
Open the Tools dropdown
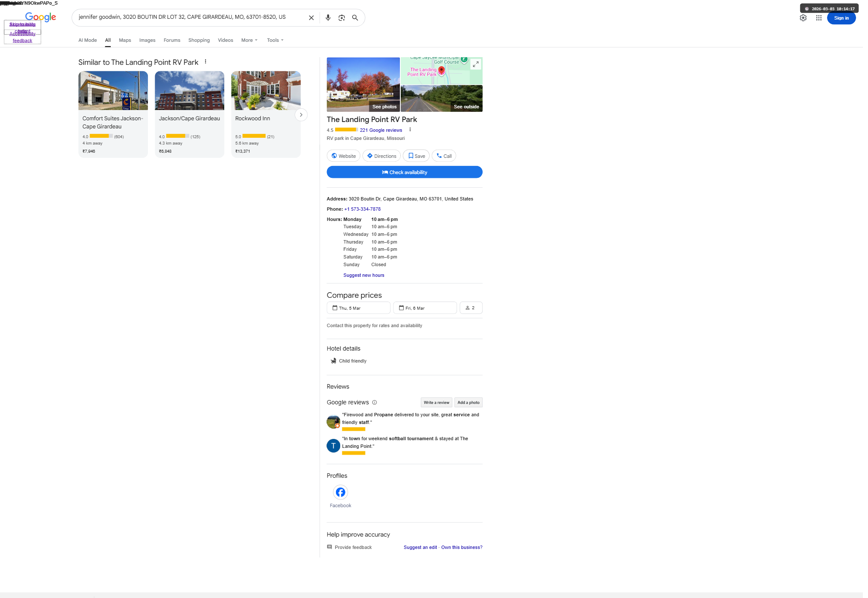click(x=275, y=40)
